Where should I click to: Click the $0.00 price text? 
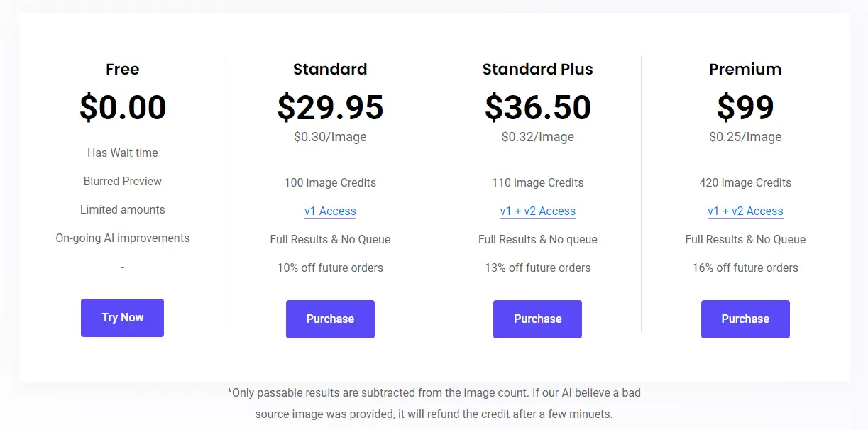click(122, 107)
